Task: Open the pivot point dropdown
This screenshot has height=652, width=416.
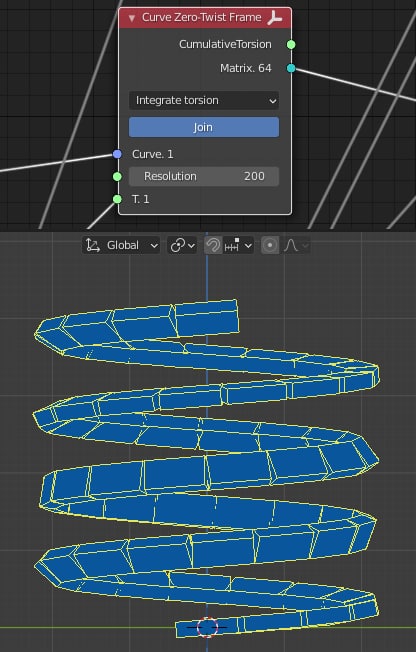Action: pyautogui.click(x=182, y=245)
